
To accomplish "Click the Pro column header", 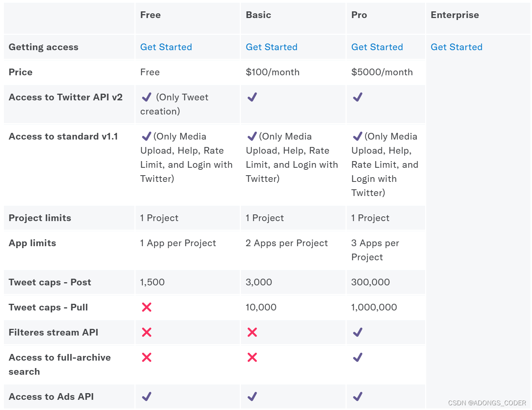I will pos(359,15).
